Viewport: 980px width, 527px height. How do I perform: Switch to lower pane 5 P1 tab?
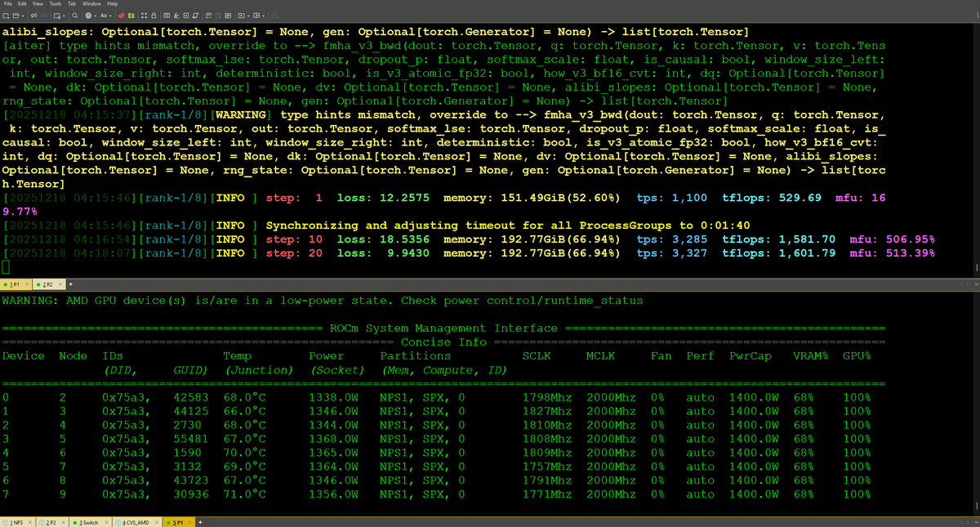(179, 522)
